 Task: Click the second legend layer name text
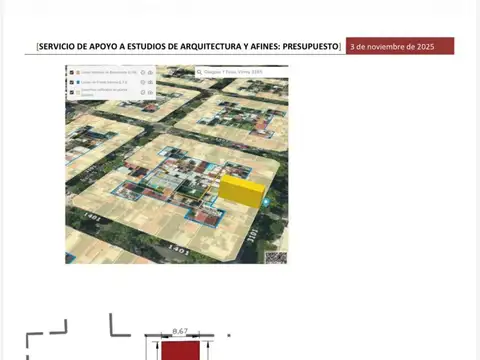point(104,82)
